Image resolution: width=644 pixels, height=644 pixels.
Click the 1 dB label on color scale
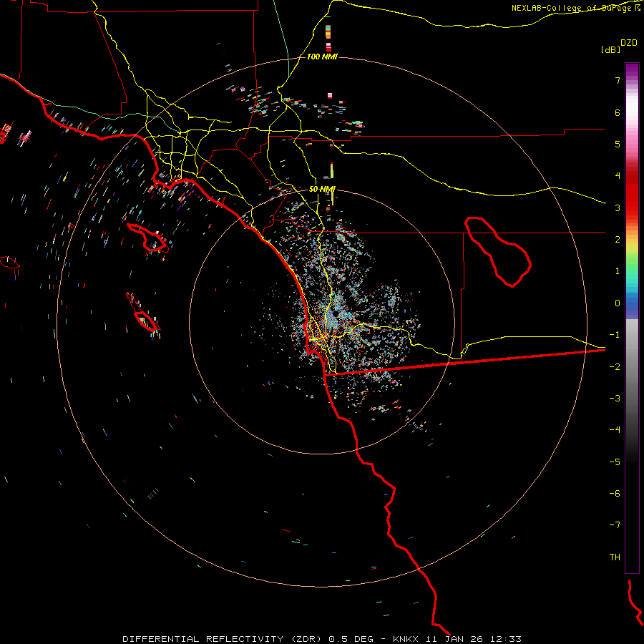pyautogui.click(x=618, y=271)
